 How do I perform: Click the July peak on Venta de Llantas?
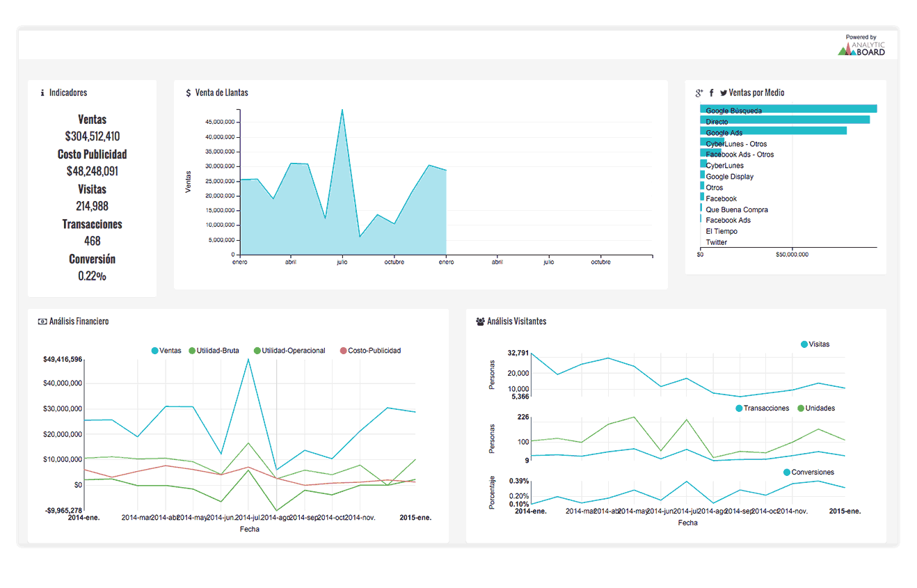tap(342, 111)
